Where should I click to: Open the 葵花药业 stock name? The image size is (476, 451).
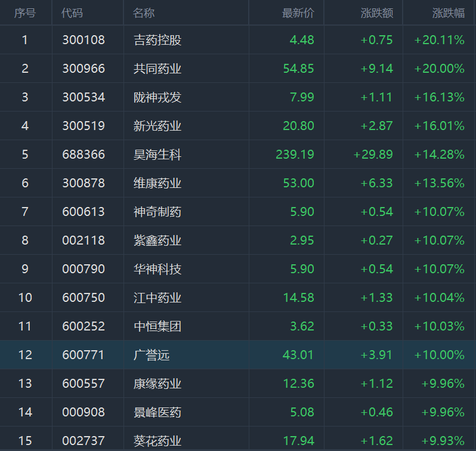point(157,441)
